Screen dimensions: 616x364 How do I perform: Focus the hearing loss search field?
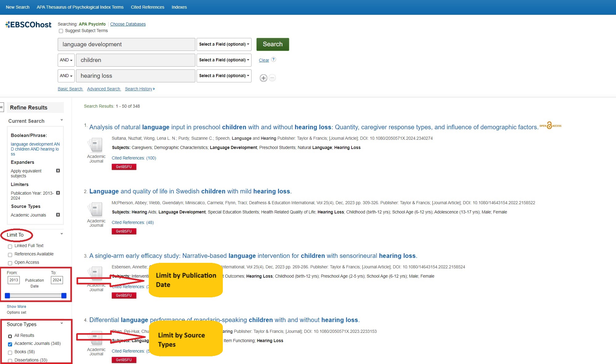(135, 76)
